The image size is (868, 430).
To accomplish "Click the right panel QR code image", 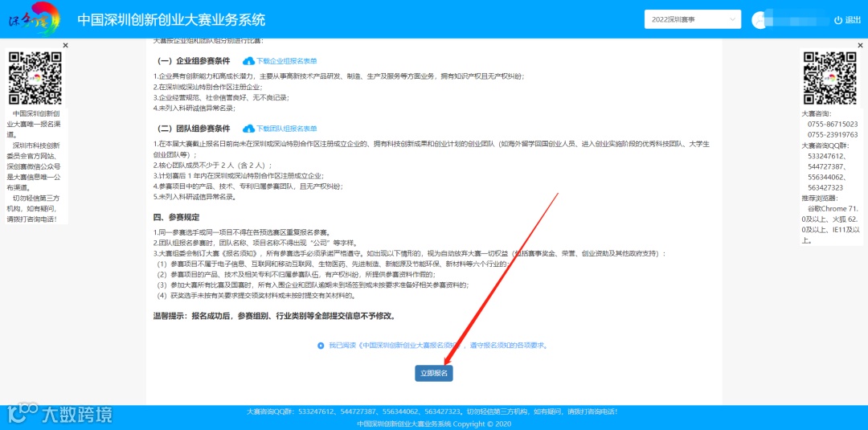I will [x=830, y=78].
